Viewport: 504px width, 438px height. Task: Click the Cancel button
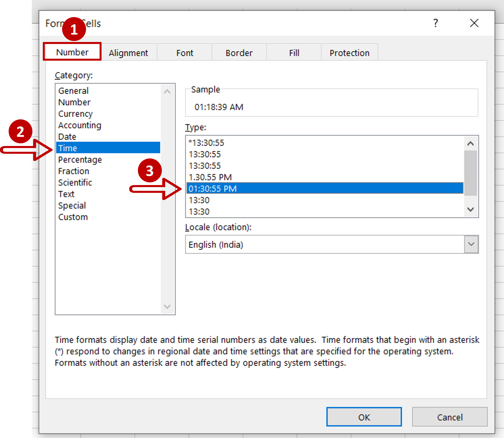449,417
